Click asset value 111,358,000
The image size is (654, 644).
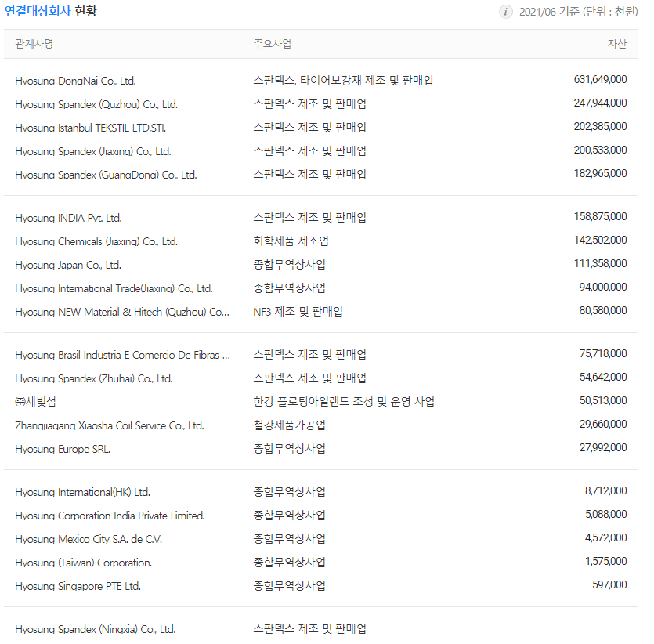[600, 263]
